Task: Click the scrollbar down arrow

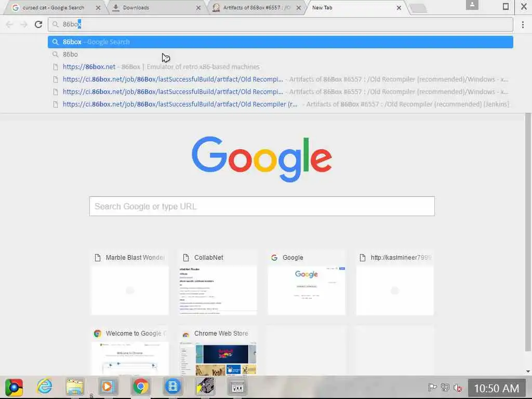Action: point(528,371)
